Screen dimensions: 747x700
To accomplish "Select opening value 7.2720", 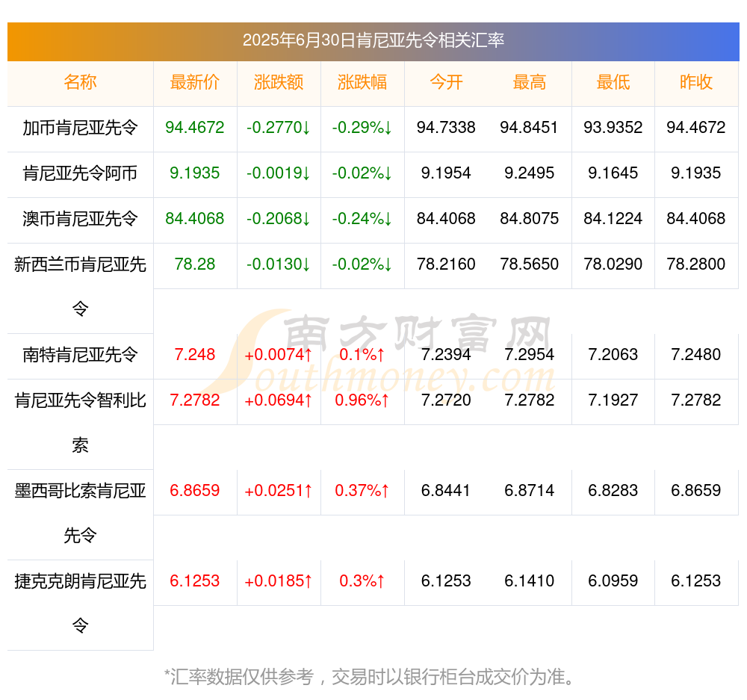I will tap(446, 400).
